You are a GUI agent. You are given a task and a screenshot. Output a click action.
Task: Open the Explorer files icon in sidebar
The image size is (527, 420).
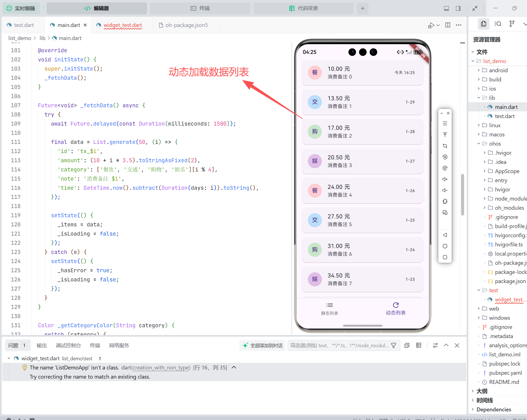point(484,24)
